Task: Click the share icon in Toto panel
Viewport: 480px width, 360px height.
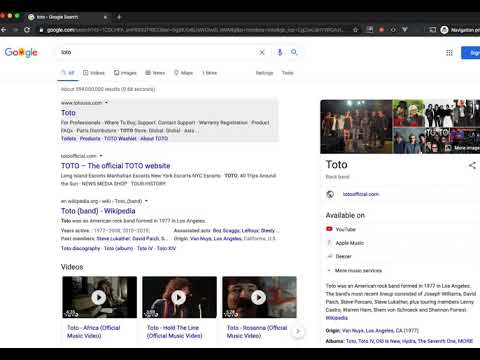Action: 472,165
